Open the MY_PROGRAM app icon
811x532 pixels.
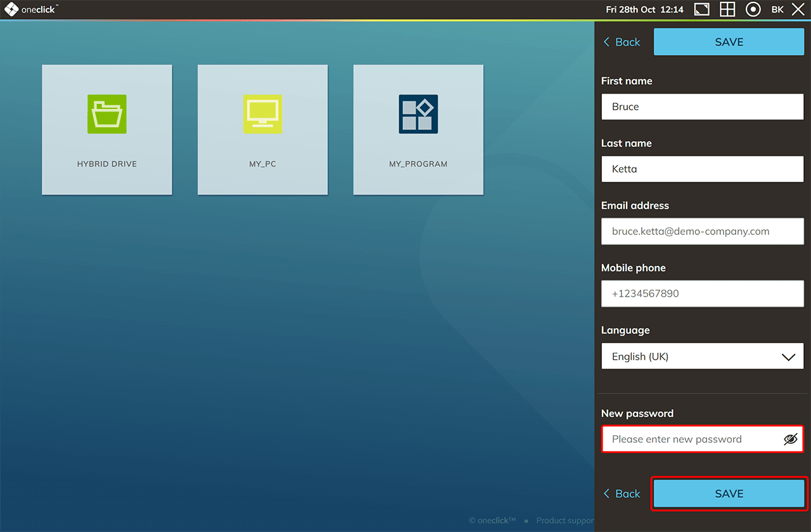(x=418, y=114)
